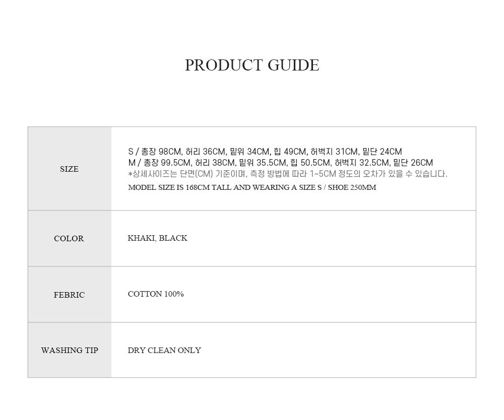
Task: Click the WASHING TIP label
Action: 70,351
